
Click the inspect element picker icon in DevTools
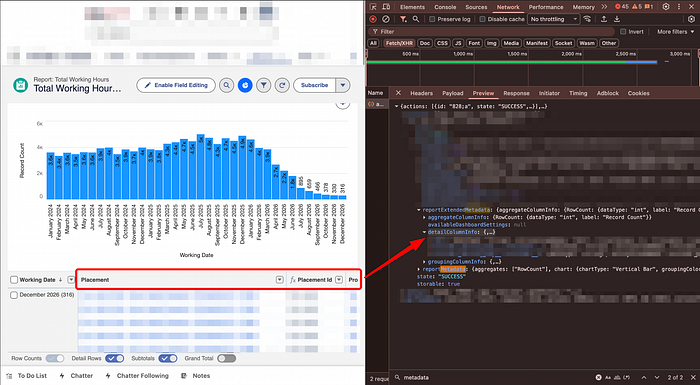(x=374, y=7)
